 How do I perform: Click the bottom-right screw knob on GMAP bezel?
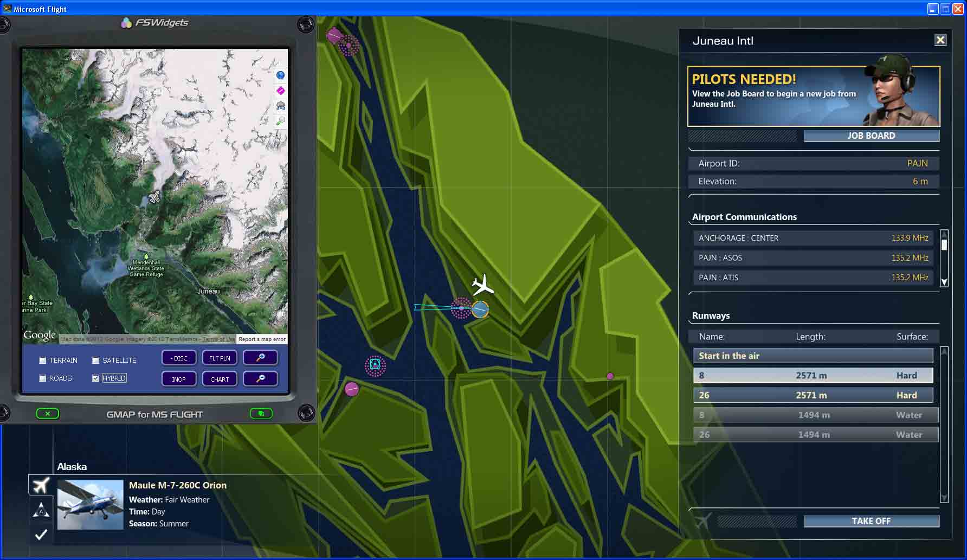306,413
